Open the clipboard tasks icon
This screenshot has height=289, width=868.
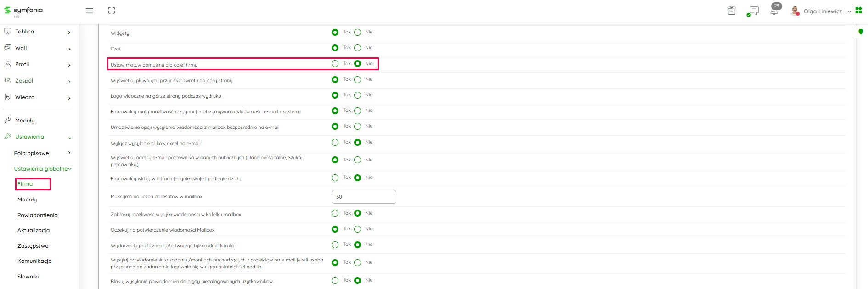coord(732,11)
